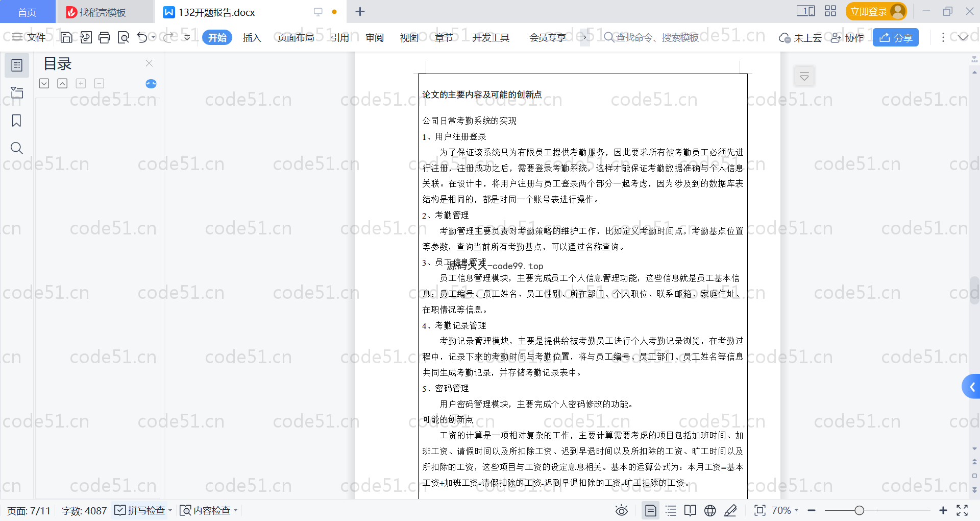Switch to the 开发工具 tab

pos(491,37)
